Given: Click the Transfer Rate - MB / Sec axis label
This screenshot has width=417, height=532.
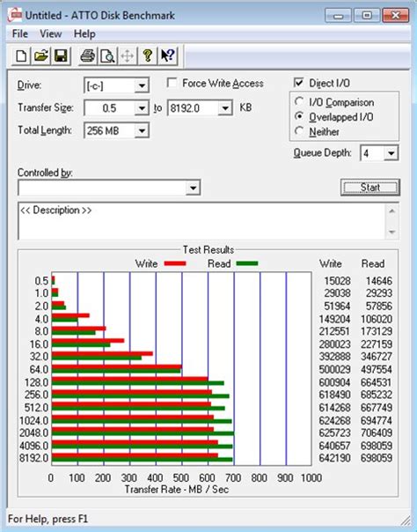Looking at the screenshot, I should point(177,489).
